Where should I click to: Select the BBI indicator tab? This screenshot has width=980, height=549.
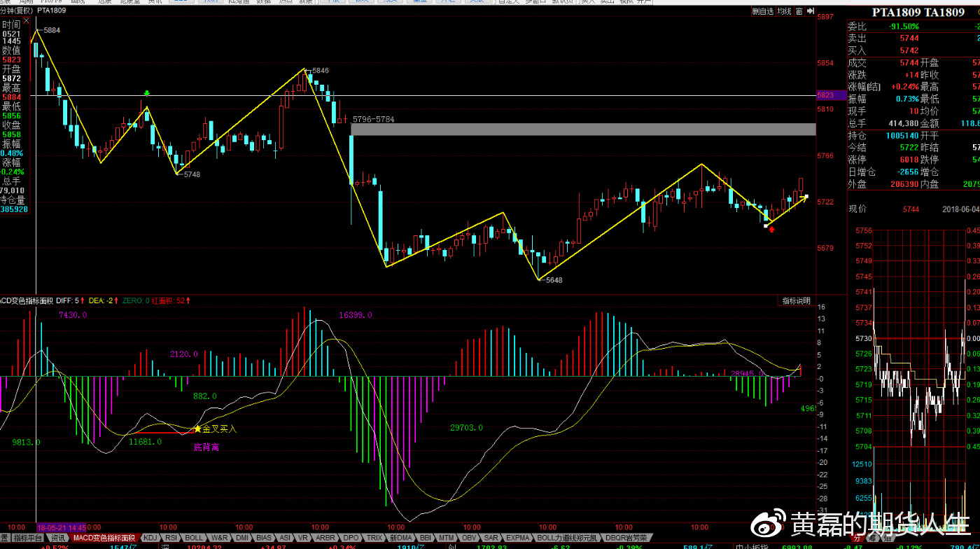point(425,538)
